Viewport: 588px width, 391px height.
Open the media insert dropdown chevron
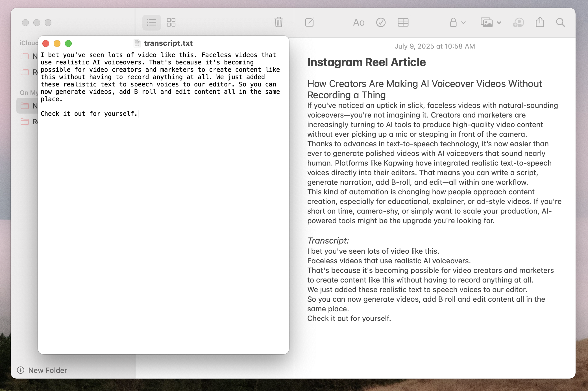pyautogui.click(x=499, y=22)
